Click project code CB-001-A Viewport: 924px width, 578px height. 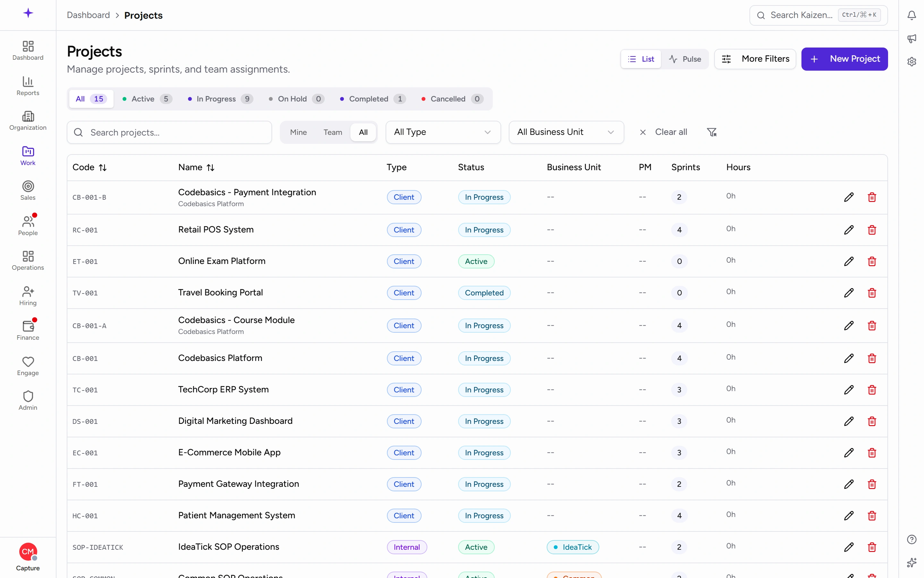pos(89,326)
